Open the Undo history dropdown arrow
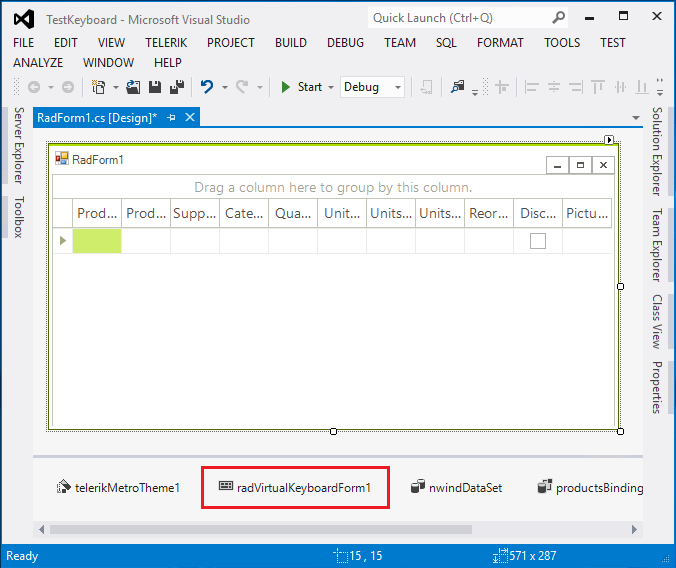Image resolution: width=676 pixels, height=568 pixels. 225,88
